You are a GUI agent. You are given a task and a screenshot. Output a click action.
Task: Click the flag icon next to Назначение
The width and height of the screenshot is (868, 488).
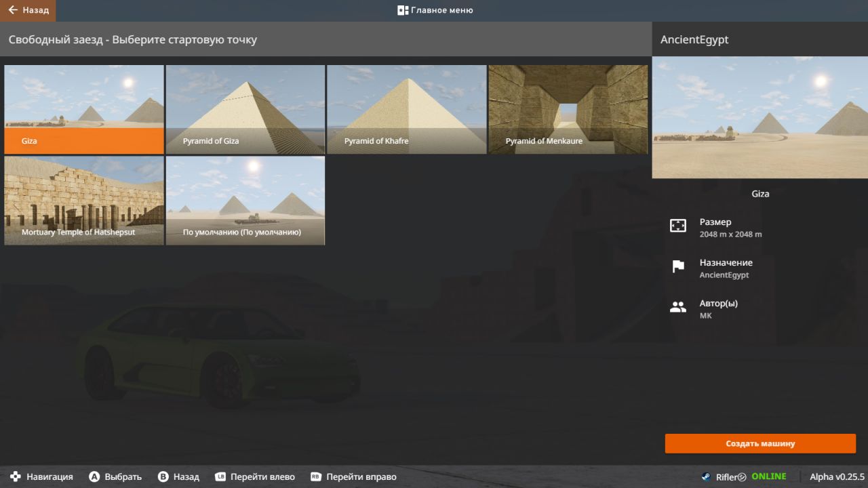coord(678,267)
